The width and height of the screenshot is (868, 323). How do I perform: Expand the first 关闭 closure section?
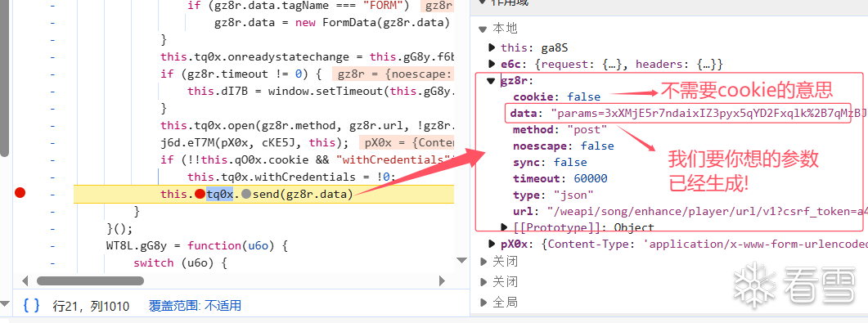coord(483,261)
